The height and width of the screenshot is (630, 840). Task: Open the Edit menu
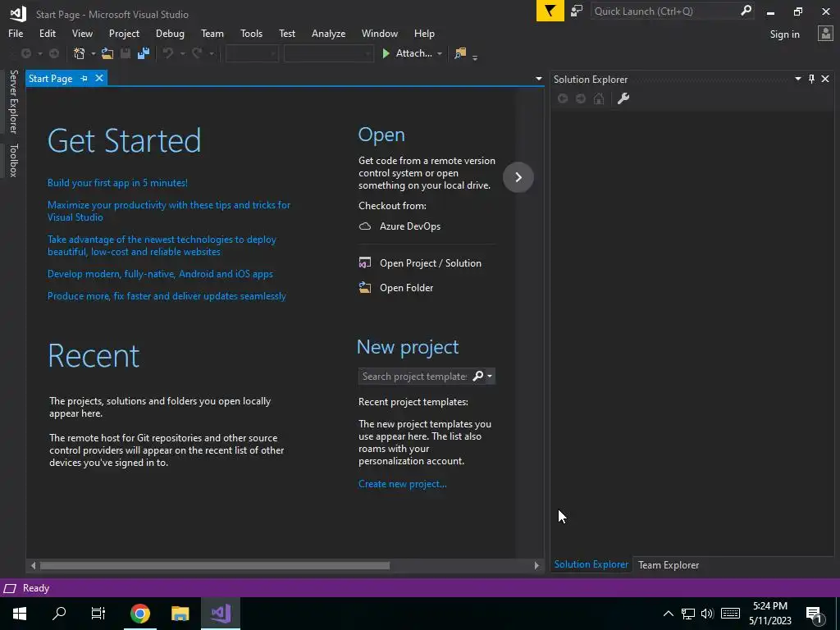pos(47,33)
